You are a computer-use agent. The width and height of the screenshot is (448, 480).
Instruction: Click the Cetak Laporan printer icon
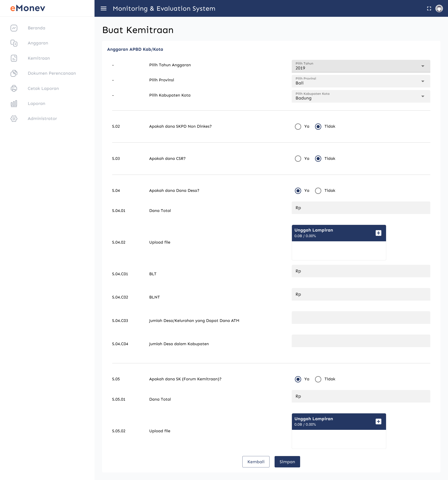tap(14, 88)
